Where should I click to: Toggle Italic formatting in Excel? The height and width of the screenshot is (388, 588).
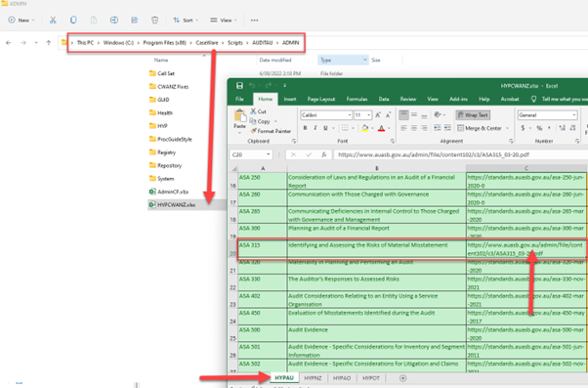(x=315, y=128)
